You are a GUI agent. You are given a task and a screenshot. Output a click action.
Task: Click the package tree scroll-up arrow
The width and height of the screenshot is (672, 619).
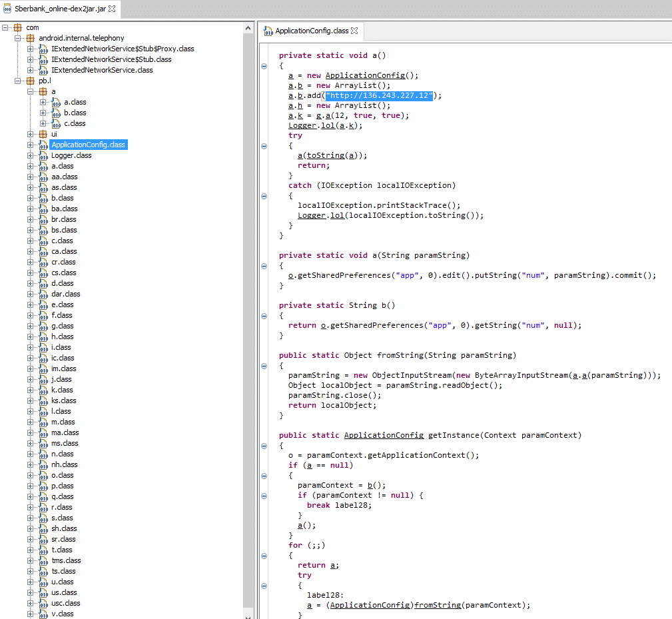click(x=248, y=28)
